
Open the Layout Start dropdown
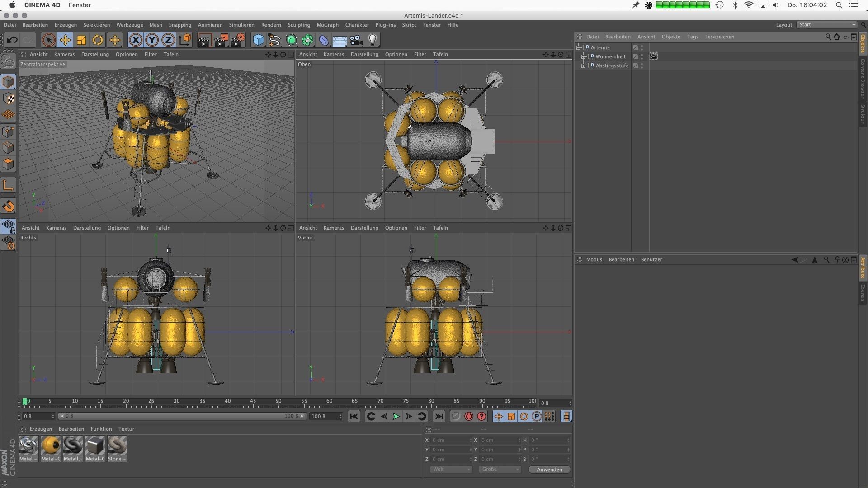tap(827, 25)
